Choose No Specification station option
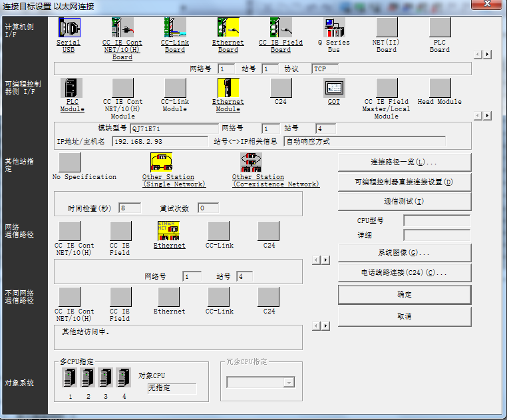 pos(70,162)
